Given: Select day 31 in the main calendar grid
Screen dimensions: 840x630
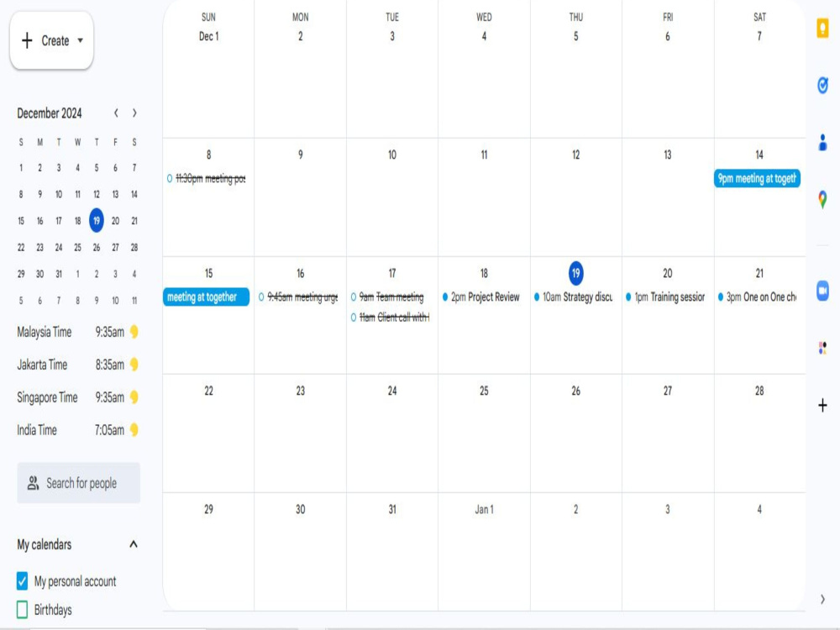Looking at the screenshot, I should point(392,510).
